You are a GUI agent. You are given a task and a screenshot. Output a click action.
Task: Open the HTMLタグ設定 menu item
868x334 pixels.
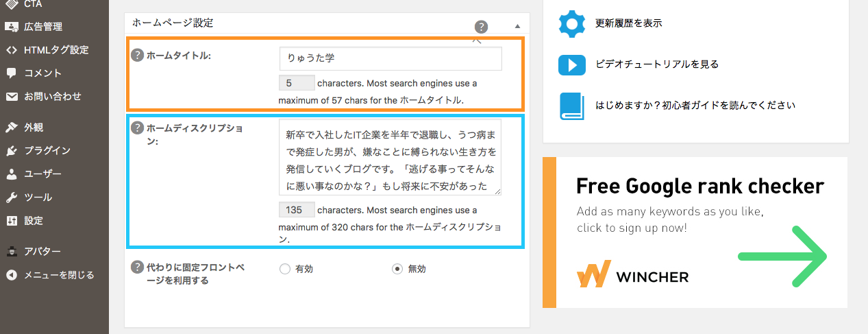[x=54, y=50]
